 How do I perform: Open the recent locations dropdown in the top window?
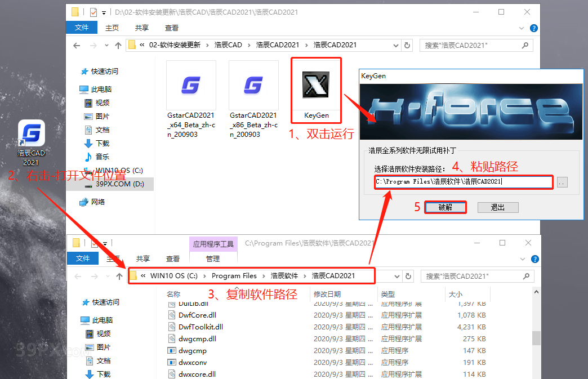107,46
